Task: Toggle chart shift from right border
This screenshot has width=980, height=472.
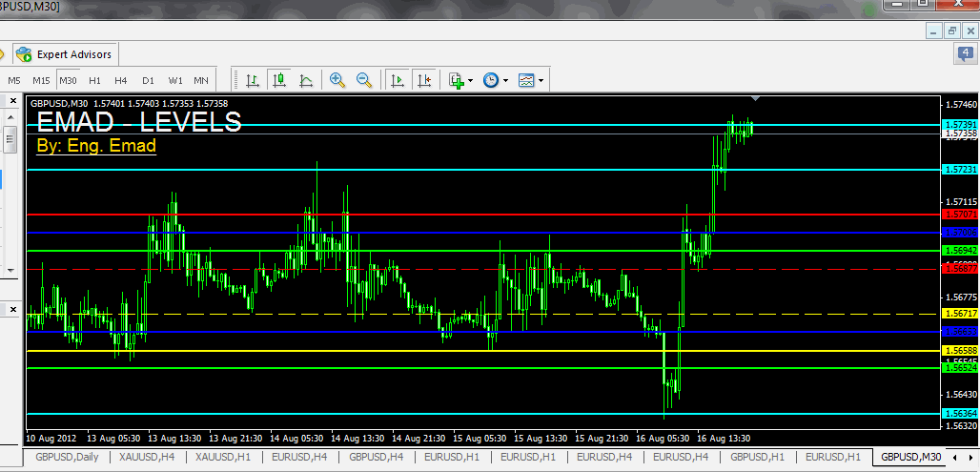Action: (x=424, y=80)
